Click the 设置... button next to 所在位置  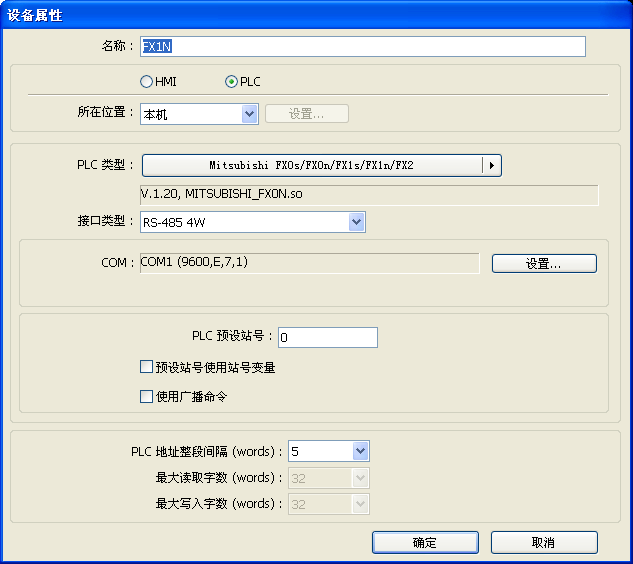point(306,114)
